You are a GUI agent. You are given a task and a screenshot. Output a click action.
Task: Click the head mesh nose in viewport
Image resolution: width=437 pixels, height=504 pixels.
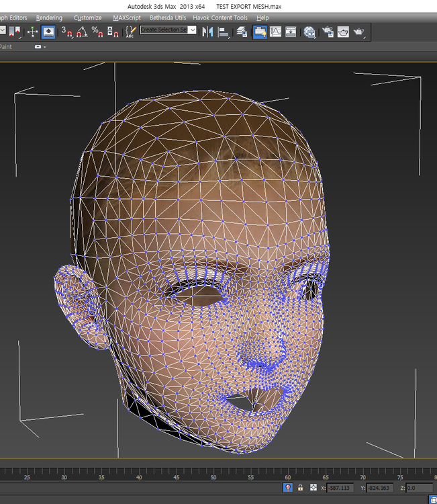coord(263,353)
